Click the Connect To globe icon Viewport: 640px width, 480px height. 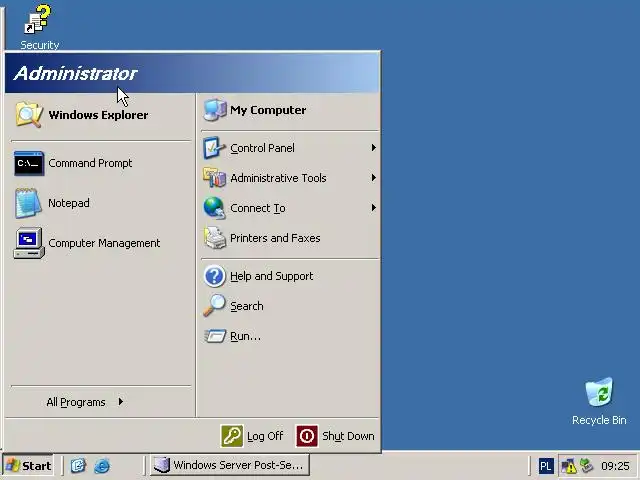click(x=215, y=208)
